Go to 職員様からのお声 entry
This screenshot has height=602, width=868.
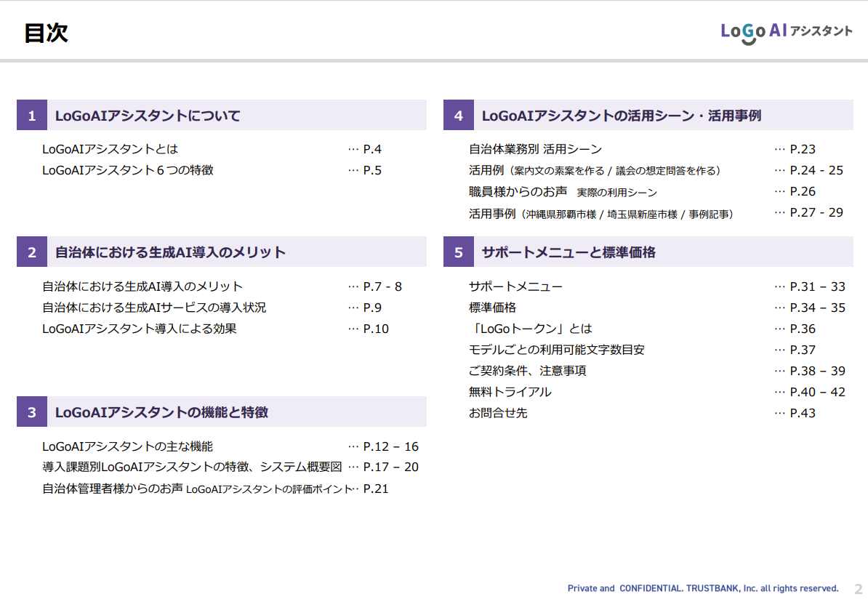[x=518, y=192]
